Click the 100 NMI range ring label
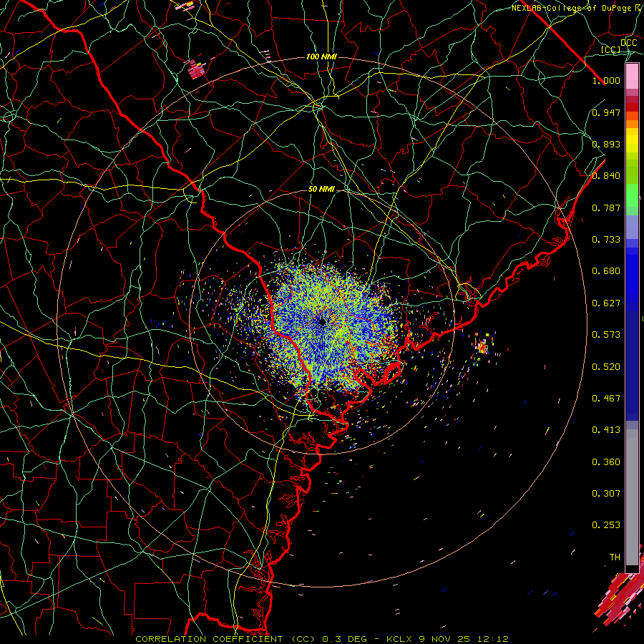The height and width of the screenshot is (644, 644). (321, 57)
